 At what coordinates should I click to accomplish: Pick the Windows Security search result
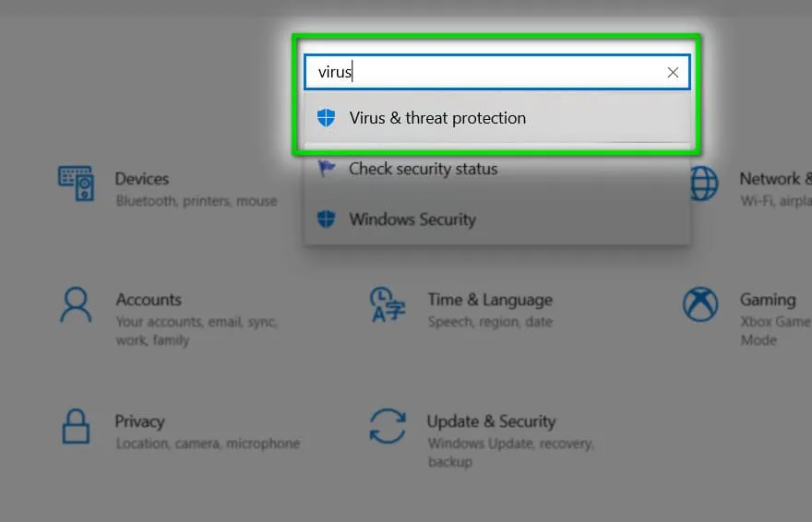[497, 219]
